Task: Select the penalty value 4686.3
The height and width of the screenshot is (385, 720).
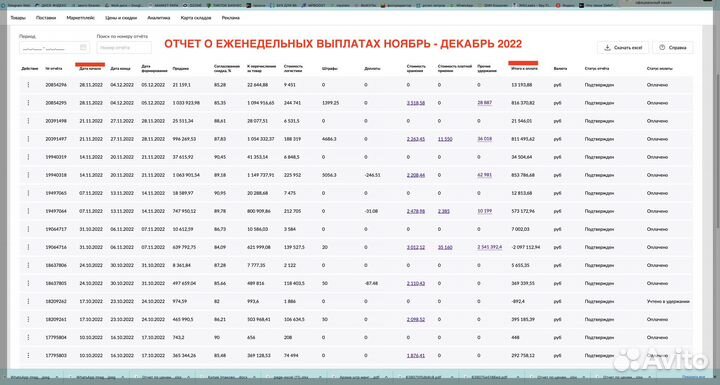Action: (x=329, y=139)
